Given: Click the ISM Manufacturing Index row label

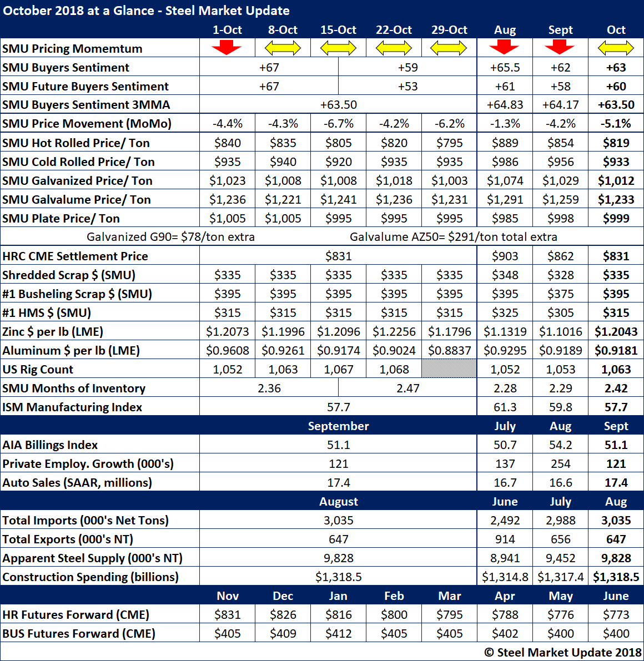Looking at the screenshot, I should click(x=72, y=407).
